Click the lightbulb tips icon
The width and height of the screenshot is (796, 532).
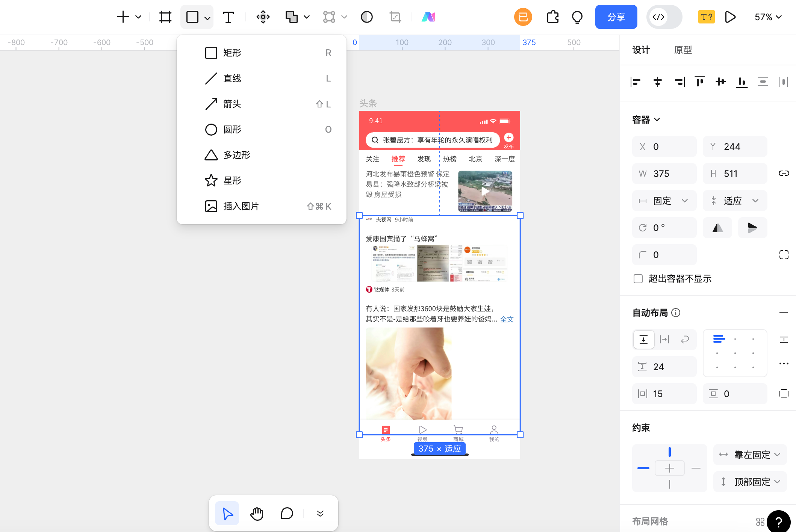click(x=577, y=17)
